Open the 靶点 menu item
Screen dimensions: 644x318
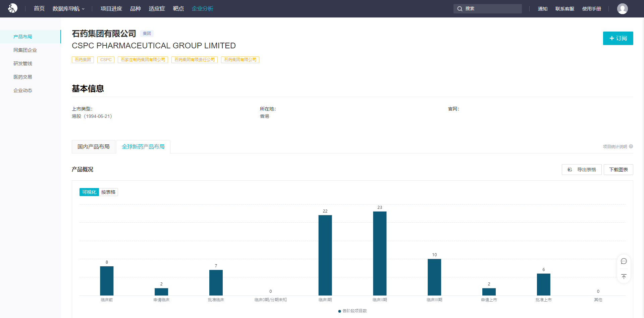coord(178,9)
